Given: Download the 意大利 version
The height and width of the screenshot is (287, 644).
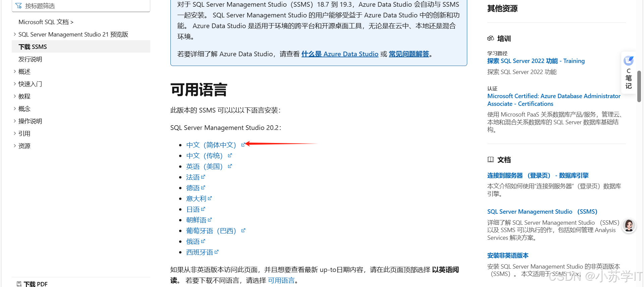Looking at the screenshot, I should (x=196, y=199).
